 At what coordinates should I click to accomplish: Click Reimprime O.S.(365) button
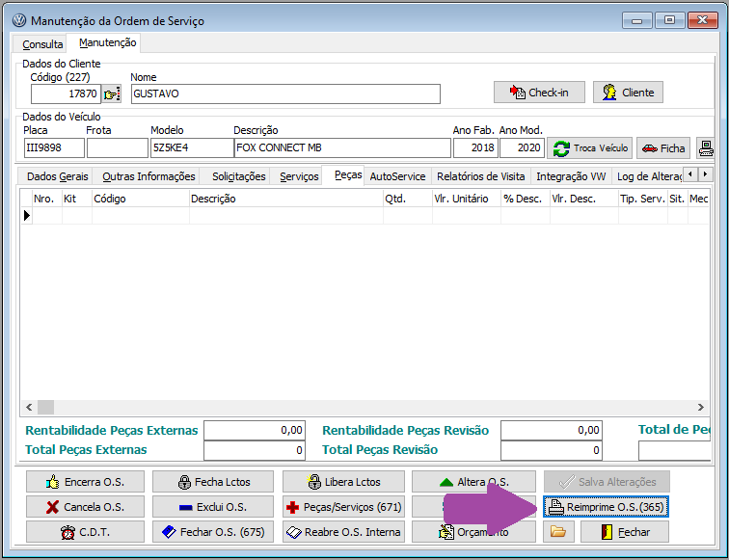pos(607,507)
